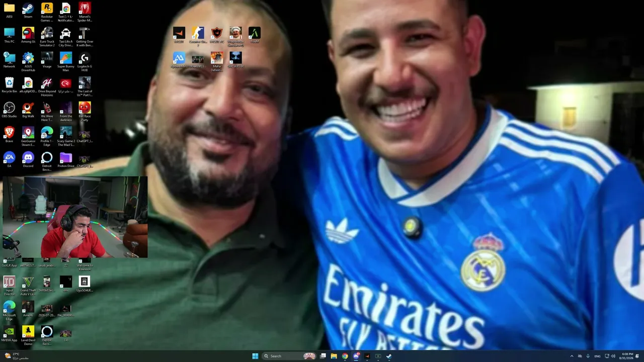Image resolution: width=644 pixels, height=362 pixels.
Task: Open the Proton Drive folder icon
Action: (65, 160)
